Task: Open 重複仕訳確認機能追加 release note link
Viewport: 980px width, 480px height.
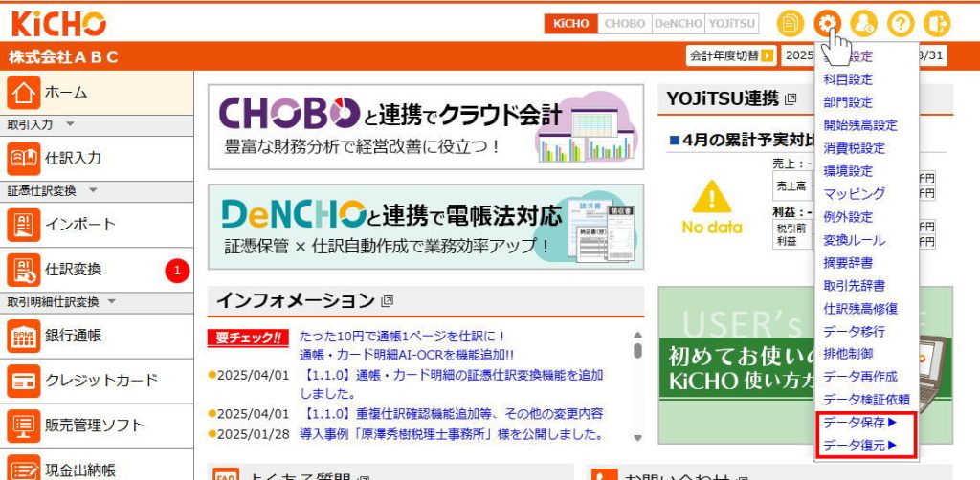Action: (454, 414)
